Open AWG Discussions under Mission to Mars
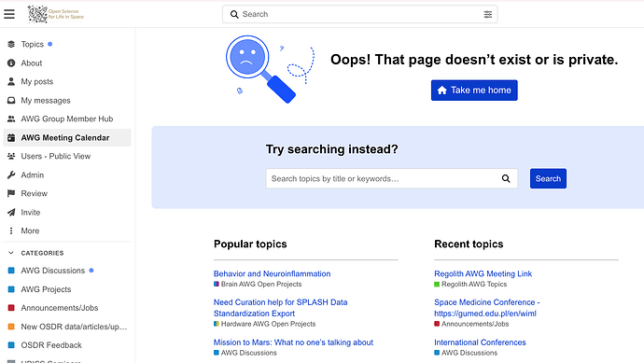 [x=245, y=353]
